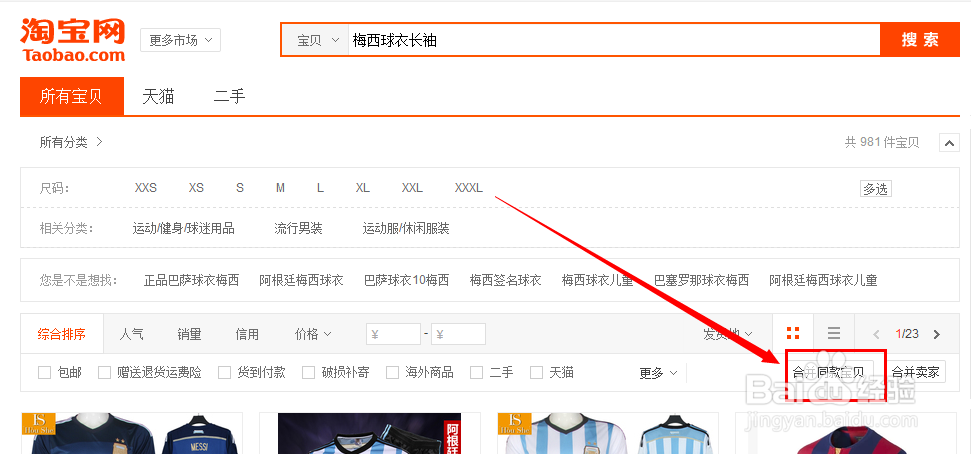Filter by size L
The width and height of the screenshot is (971, 454).
click(320, 188)
